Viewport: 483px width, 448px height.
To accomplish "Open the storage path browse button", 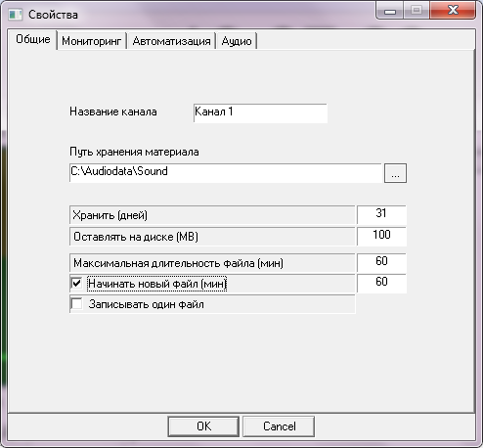I will tap(395, 173).
